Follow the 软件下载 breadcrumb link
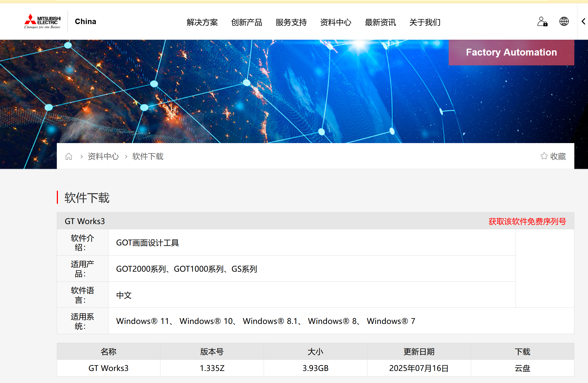The height and width of the screenshot is (383, 588). pos(148,156)
